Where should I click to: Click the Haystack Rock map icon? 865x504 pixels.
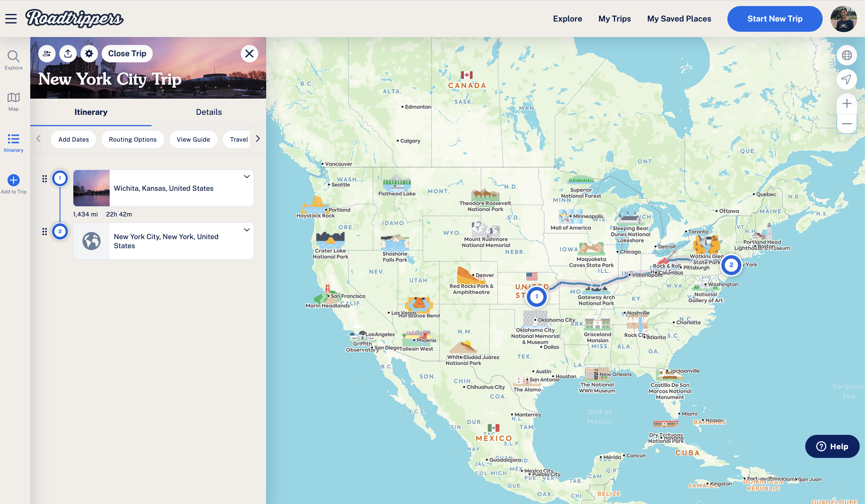click(315, 205)
